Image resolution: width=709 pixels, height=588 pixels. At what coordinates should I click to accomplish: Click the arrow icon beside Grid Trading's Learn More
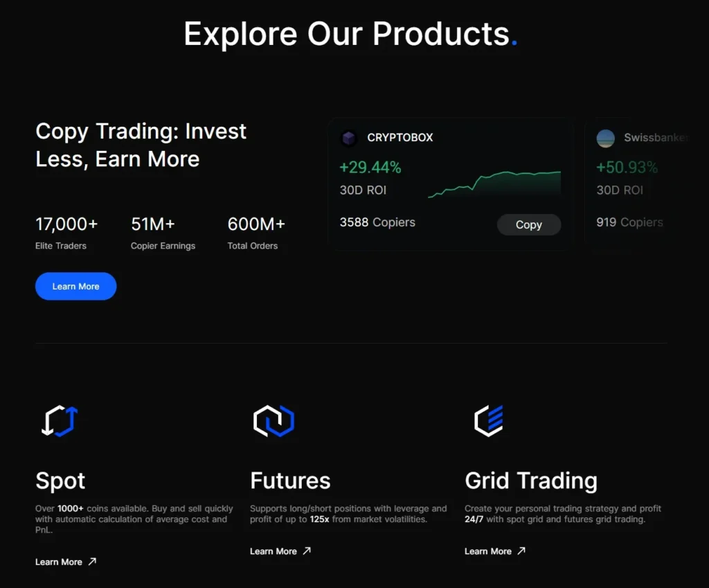(521, 551)
